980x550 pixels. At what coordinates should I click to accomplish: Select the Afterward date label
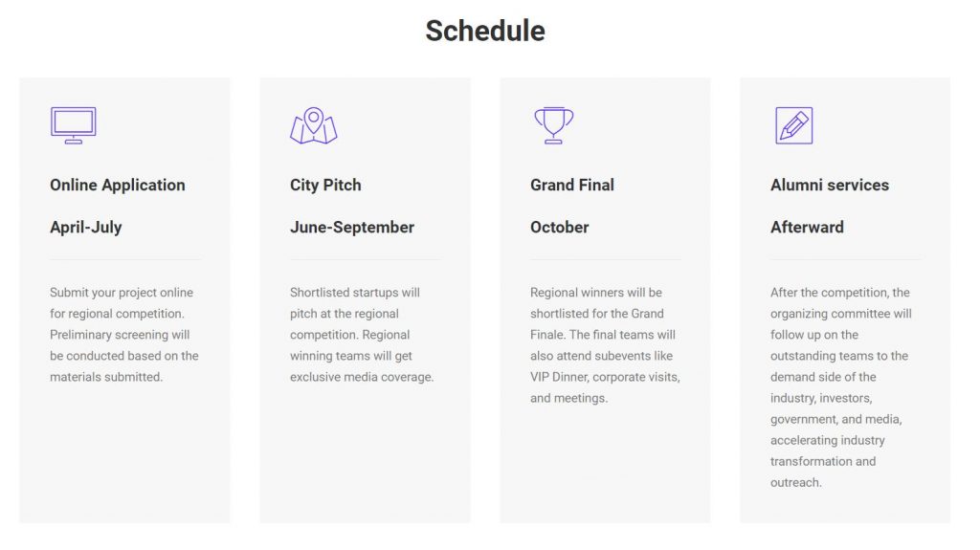point(807,228)
